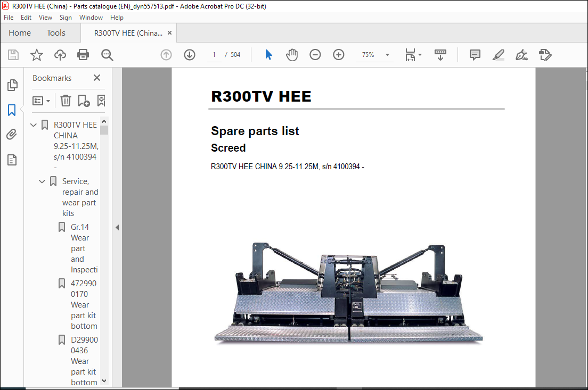Open bookmarks options dropdown menu

point(41,101)
